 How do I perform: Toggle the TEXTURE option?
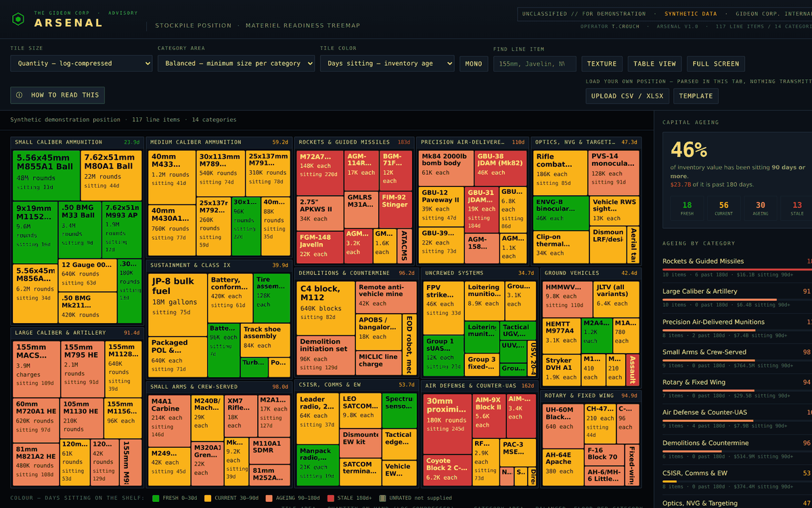(602, 64)
